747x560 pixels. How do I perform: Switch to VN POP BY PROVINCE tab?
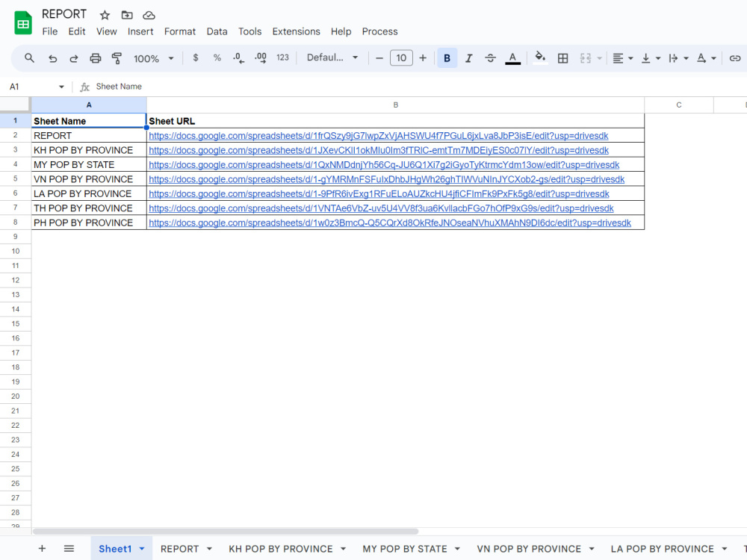(529, 549)
